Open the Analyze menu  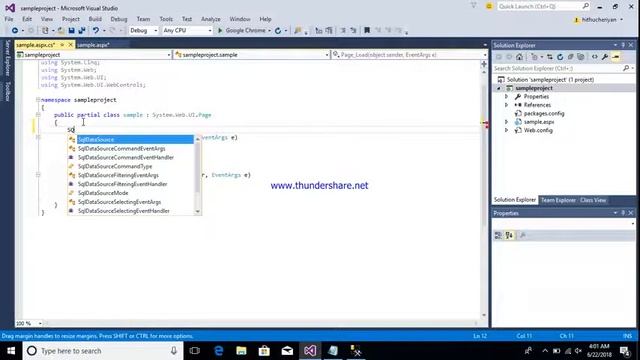(211, 19)
